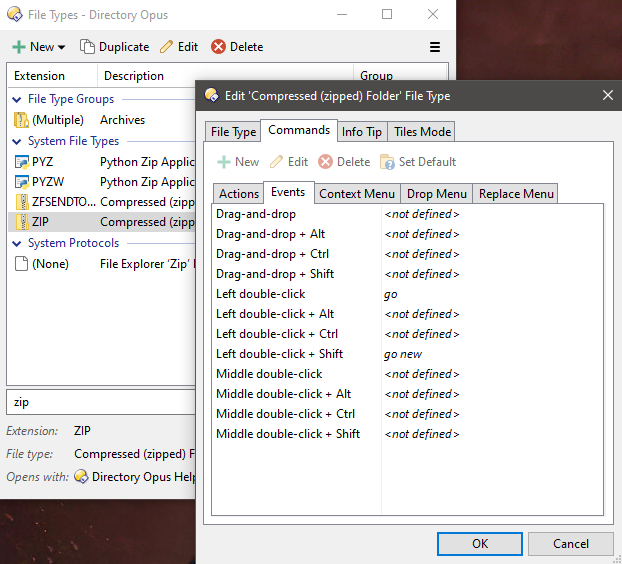Image resolution: width=622 pixels, height=564 pixels.
Task: Click the Description column header
Action: tap(225, 76)
